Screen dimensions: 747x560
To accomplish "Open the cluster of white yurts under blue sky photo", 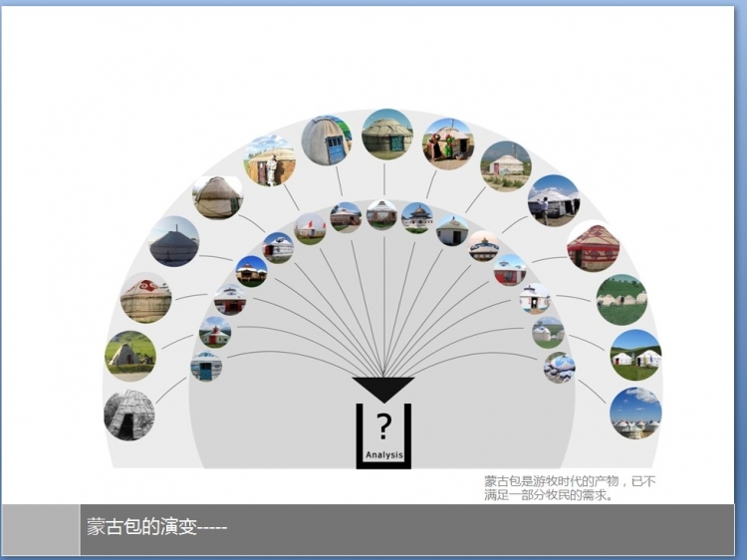I will 635,413.
